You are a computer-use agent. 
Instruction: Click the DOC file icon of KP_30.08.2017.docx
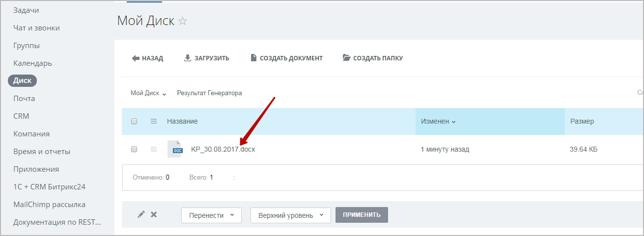[175, 149]
